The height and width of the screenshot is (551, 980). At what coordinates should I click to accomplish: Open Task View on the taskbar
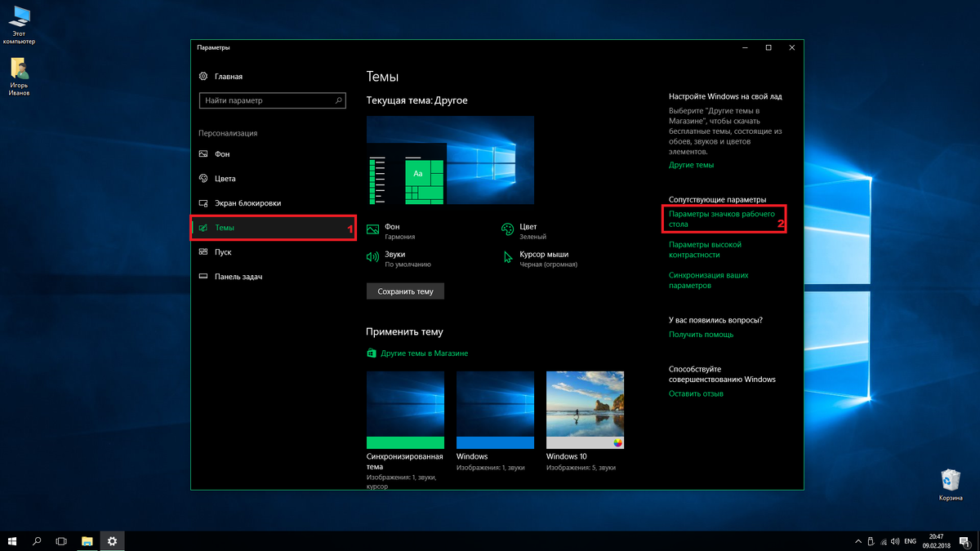point(61,540)
